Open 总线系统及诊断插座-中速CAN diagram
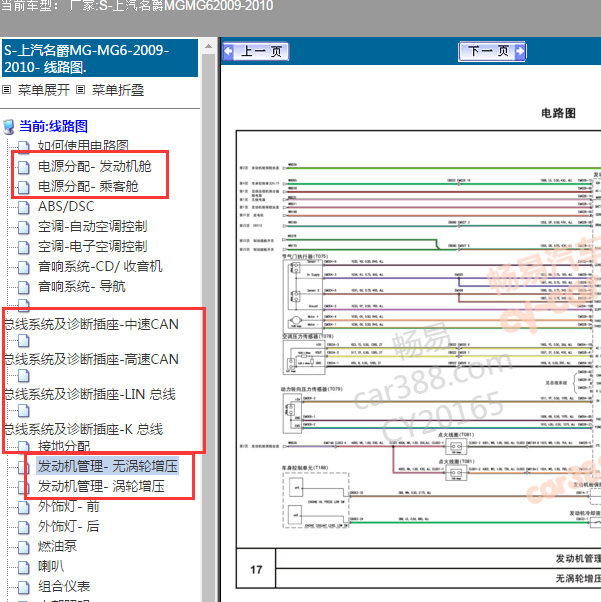 click(91, 324)
